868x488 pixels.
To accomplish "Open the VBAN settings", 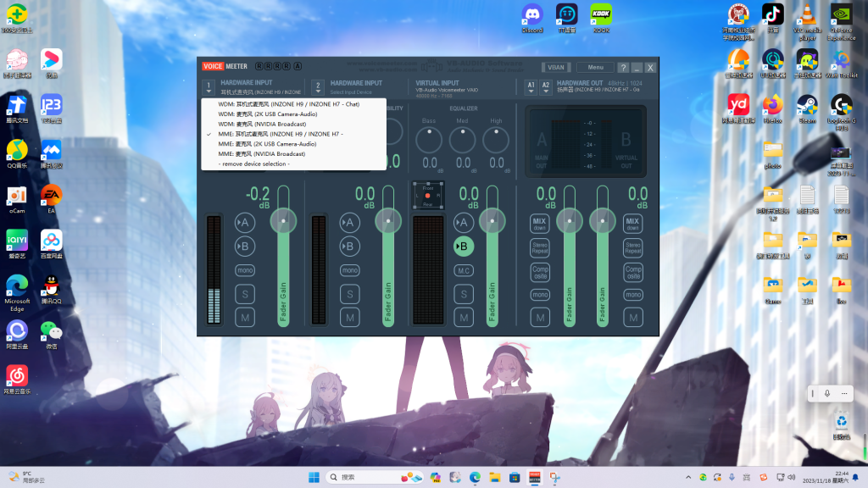I will point(556,68).
